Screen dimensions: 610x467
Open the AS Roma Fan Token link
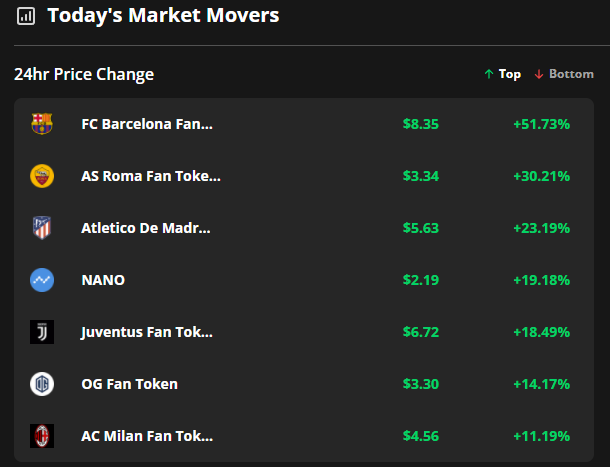pyautogui.click(x=151, y=176)
